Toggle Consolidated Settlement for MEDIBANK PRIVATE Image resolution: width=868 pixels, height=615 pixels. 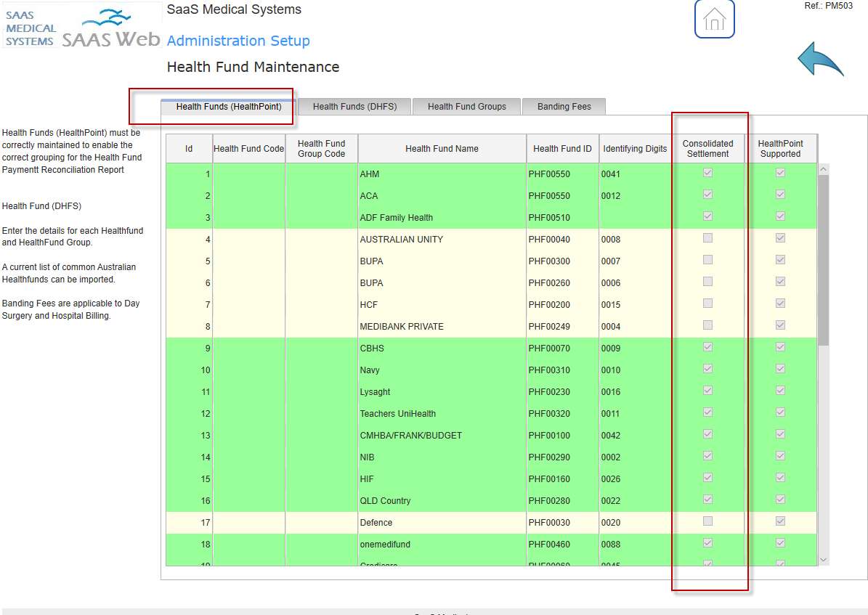tap(707, 325)
